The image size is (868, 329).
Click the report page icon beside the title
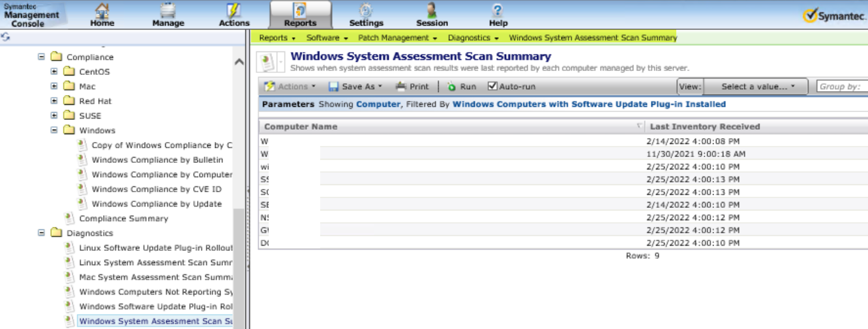pyautogui.click(x=267, y=63)
